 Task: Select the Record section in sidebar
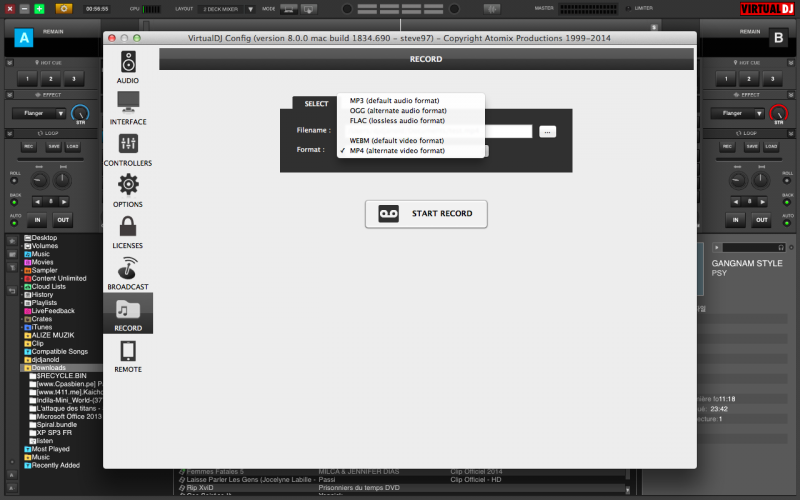pos(128,314)
